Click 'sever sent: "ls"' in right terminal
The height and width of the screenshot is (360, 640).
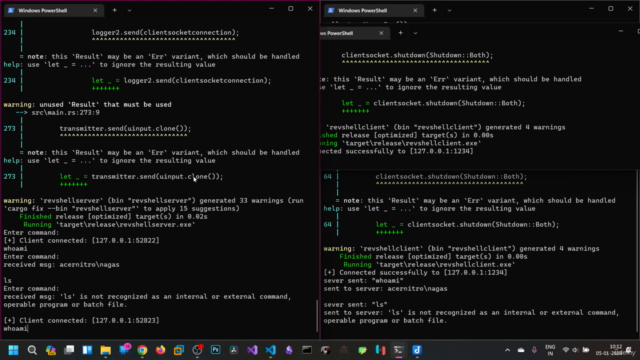355,304
